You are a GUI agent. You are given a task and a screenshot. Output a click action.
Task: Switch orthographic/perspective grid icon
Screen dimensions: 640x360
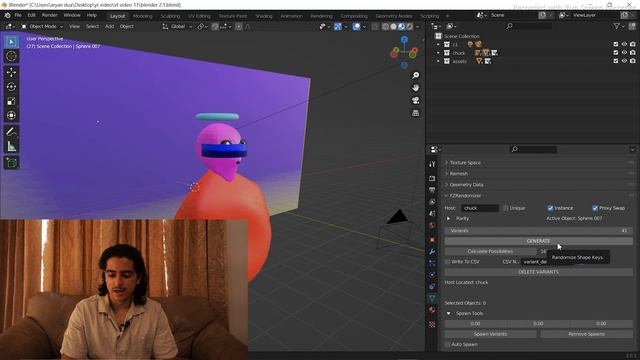[x=416, y=113]
